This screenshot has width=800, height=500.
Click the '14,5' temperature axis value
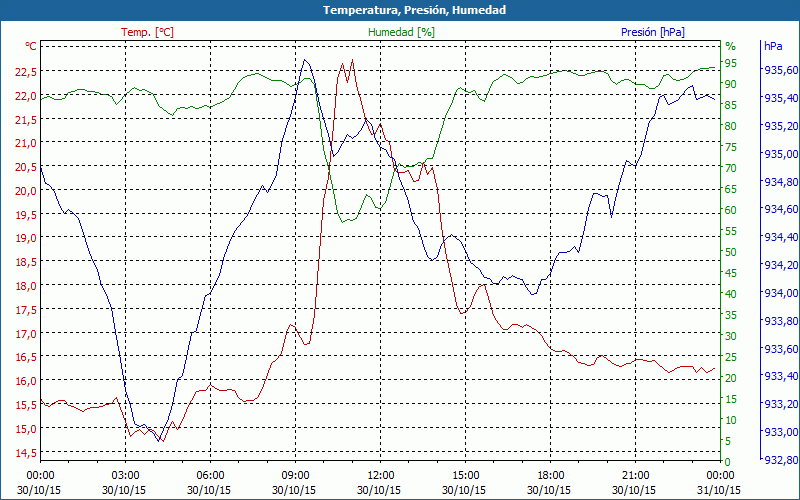point(26,453)
